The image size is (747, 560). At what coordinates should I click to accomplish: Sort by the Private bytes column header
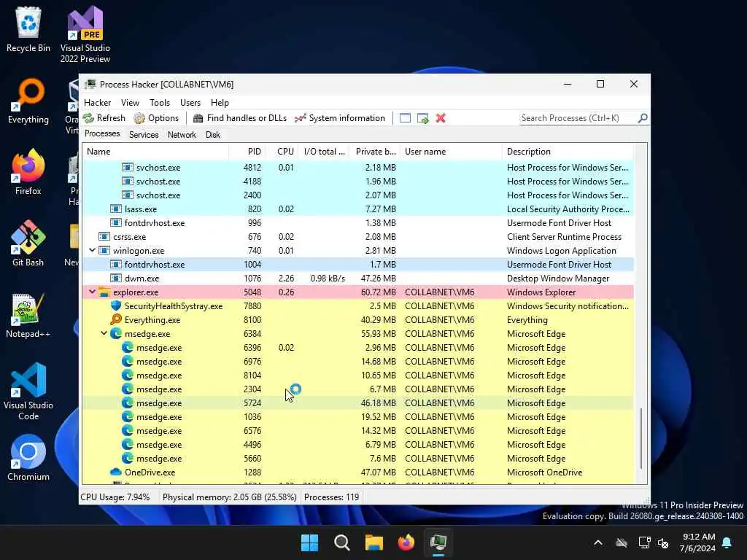375,152
